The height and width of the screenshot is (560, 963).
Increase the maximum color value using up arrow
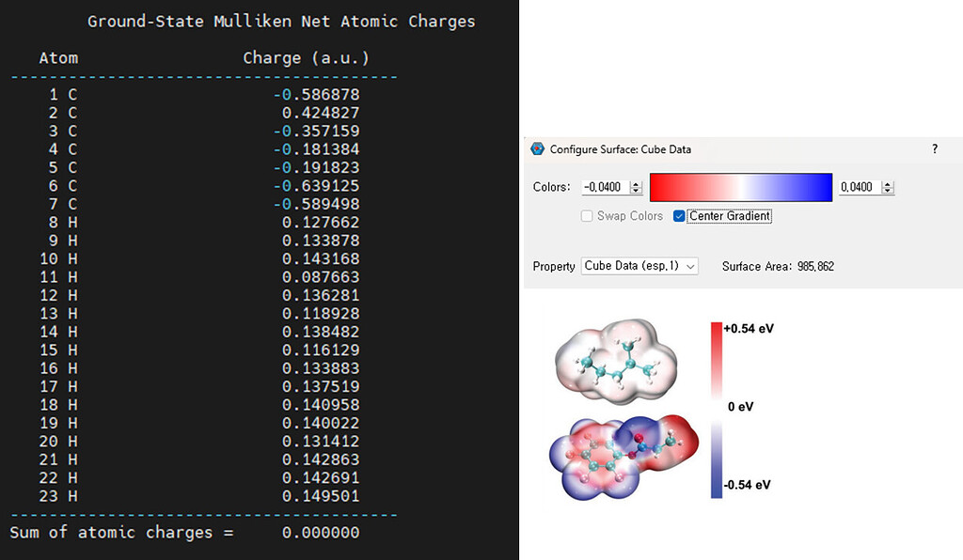tap(888, 184)
